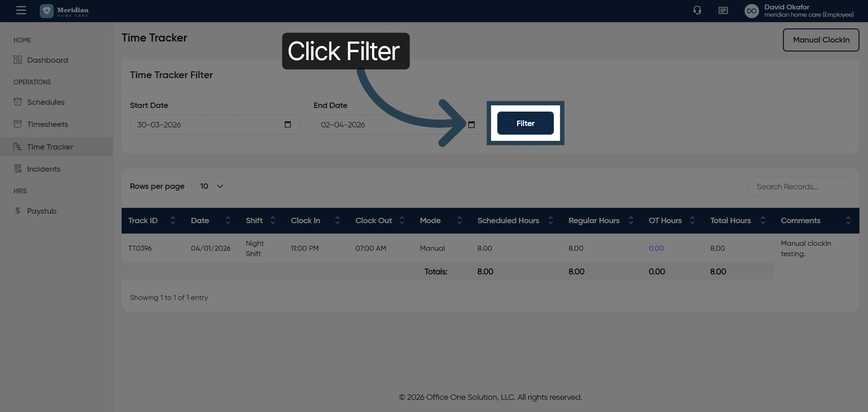Open Paystub under HRIS
Image resolution: width=868 pixels, height=412 pixels.
point(42,211)
